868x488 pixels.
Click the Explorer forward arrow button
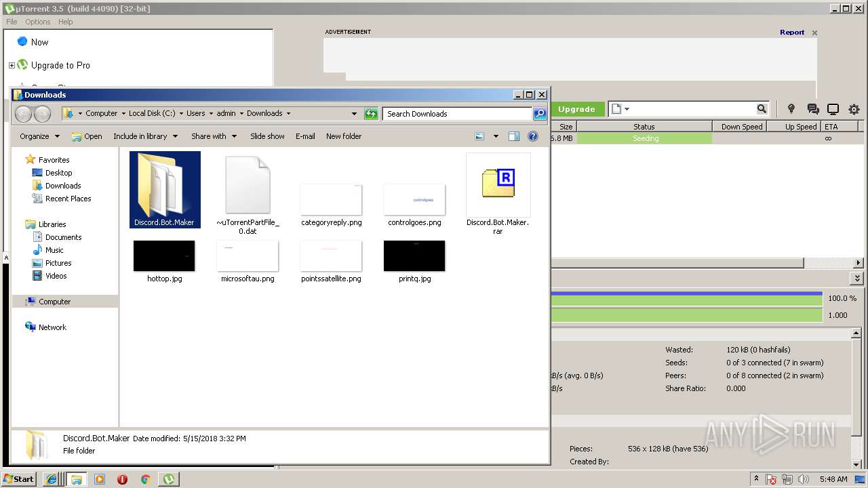click(x=42, y=114)
